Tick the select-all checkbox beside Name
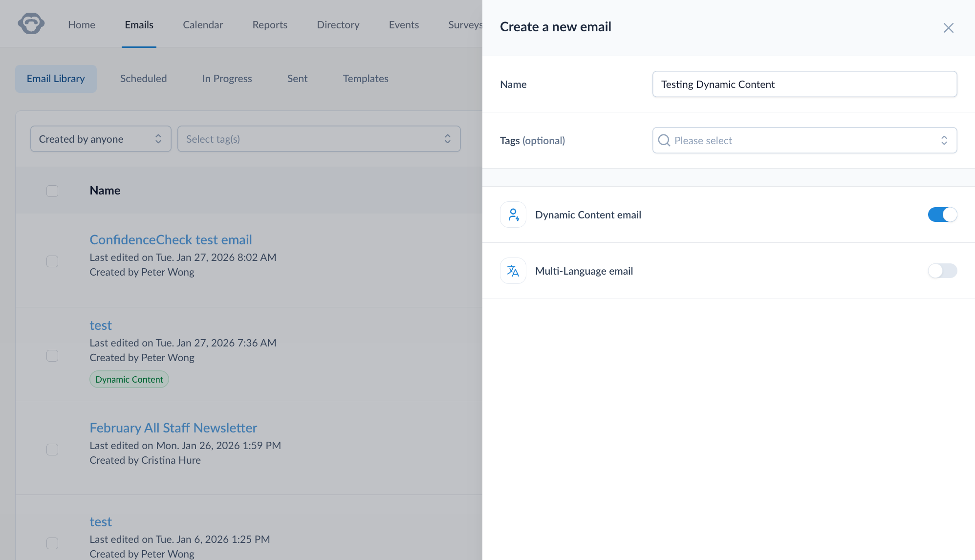 (x=52, y=191)
